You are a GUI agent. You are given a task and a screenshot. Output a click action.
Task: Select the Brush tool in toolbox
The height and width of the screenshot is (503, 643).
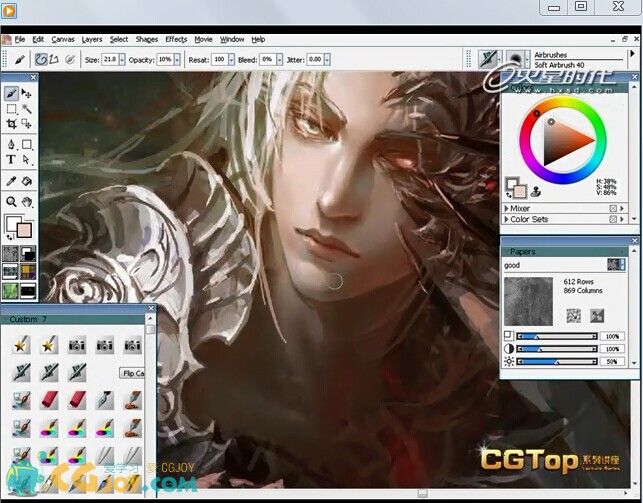click(11, 93)
